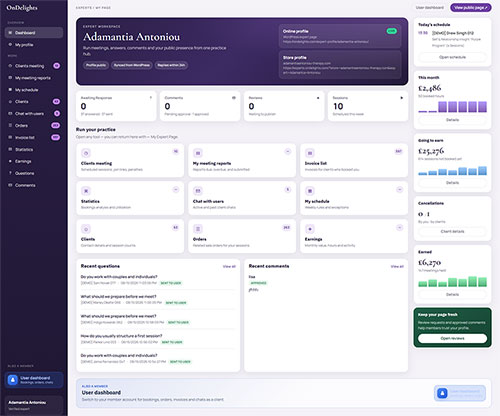Click View all for Recent comments
This screenshot has height=416, width=500.
pos(397,266)
